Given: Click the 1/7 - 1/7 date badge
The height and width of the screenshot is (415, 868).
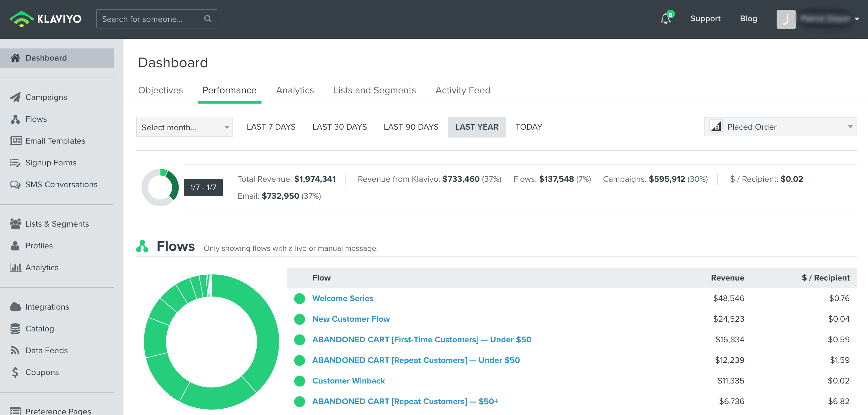Looking at the screenshot, I should [x=203, y=188].
